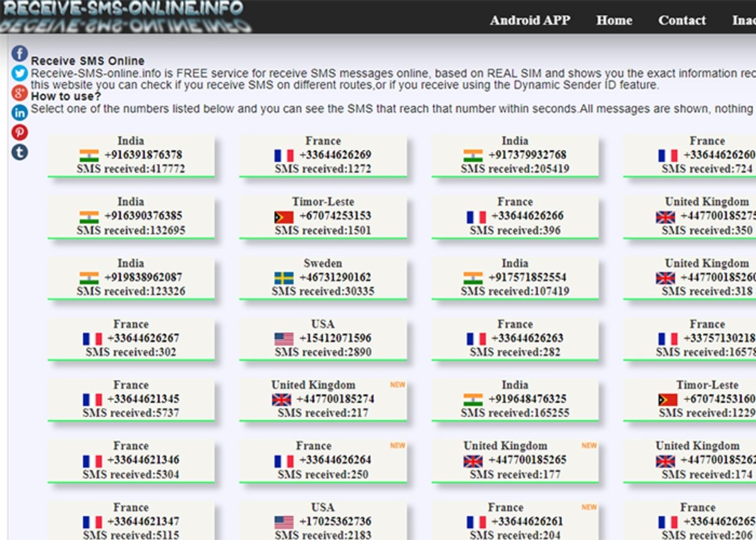Click the Twitter share icon
756x540 pixels.
20,73
